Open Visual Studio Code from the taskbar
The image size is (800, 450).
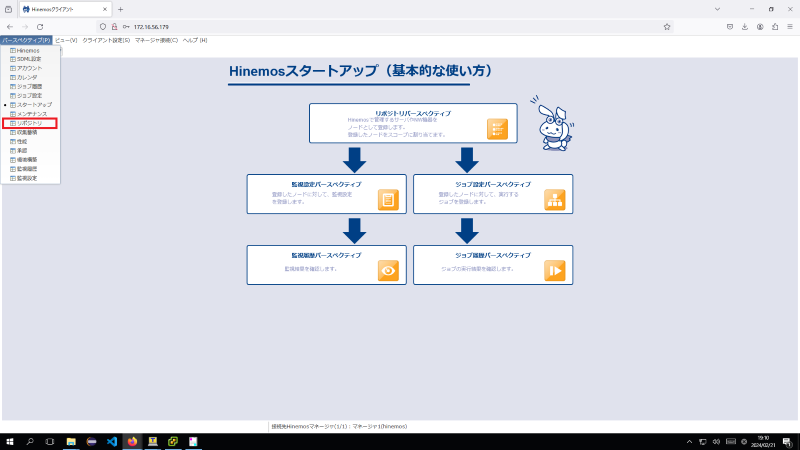click(x=112, y=442)
